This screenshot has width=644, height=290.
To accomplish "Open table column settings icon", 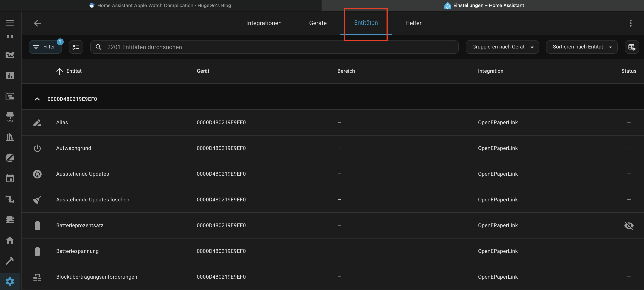I will [632, 47].
